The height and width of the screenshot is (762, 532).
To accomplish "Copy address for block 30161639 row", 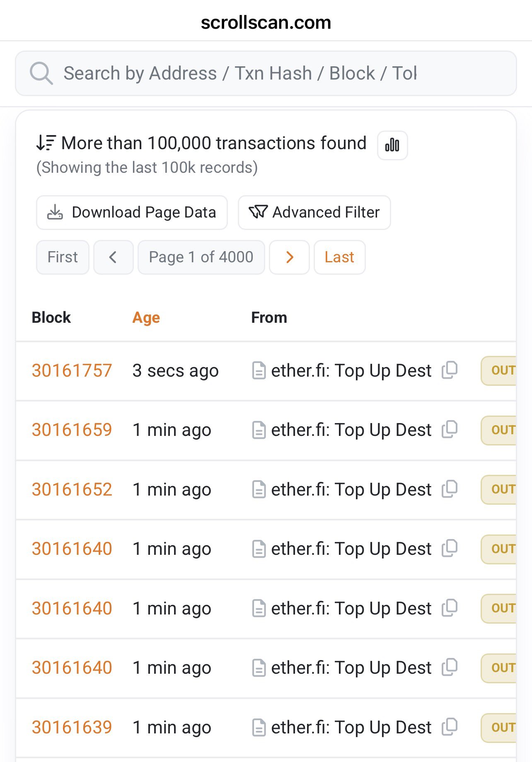I will pyautogui.click(x=450, y=727).
